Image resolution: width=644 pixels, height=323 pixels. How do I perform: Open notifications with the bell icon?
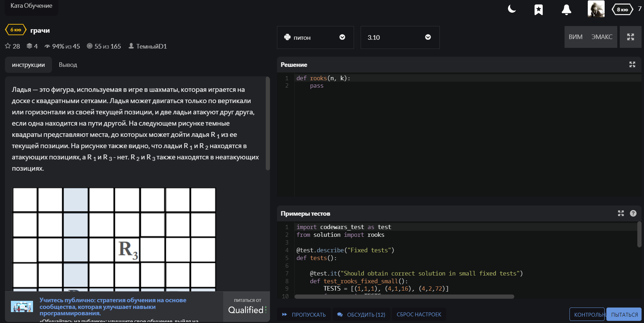(x=566, y=9)
